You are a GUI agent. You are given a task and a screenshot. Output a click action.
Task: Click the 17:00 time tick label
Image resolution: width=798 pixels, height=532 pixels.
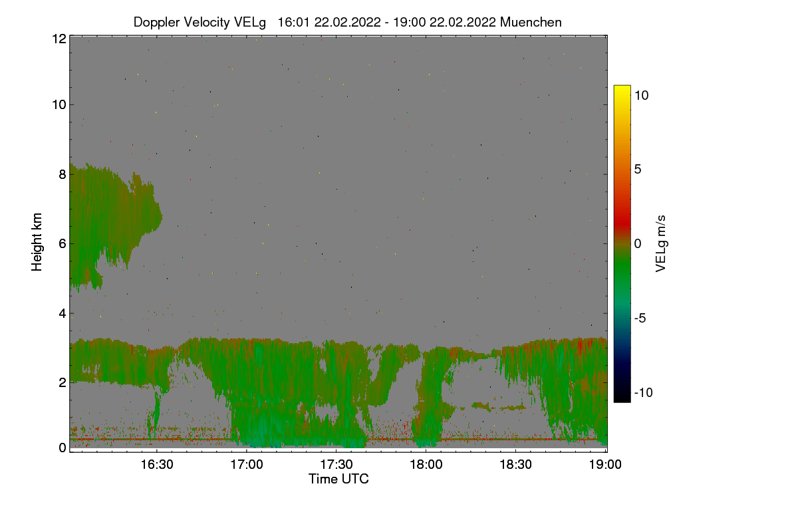[247, 465]
